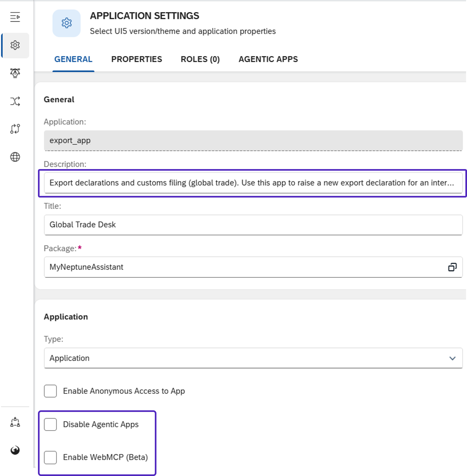Viewport: 467px width, 476px height.
Task: Click the Title field Global Trade Desk
Action: 253,225
